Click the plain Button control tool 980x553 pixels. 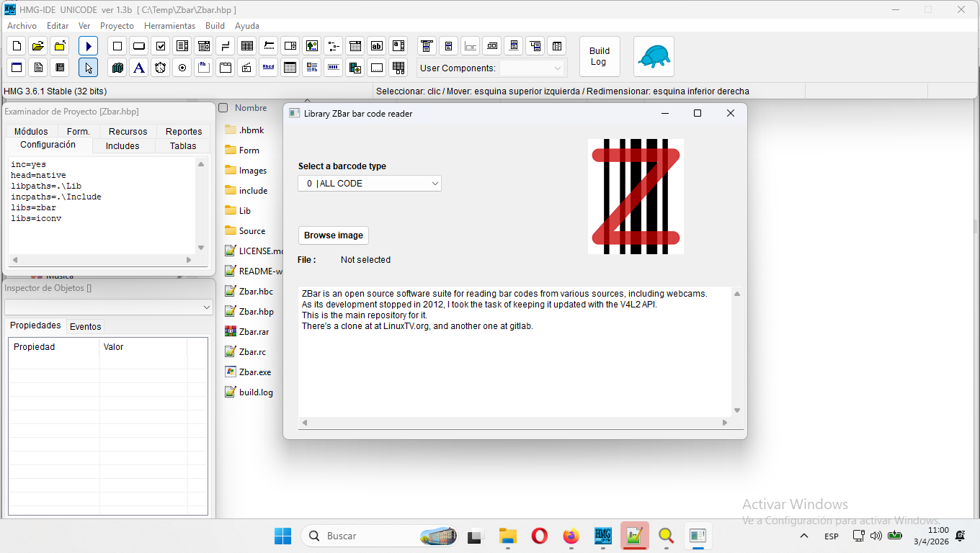[x=139, y=46]
